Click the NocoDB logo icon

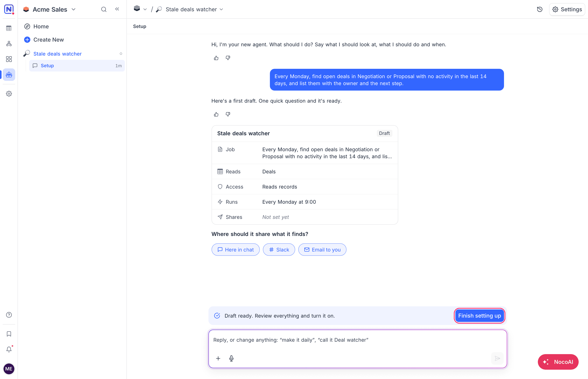(9, 9)
